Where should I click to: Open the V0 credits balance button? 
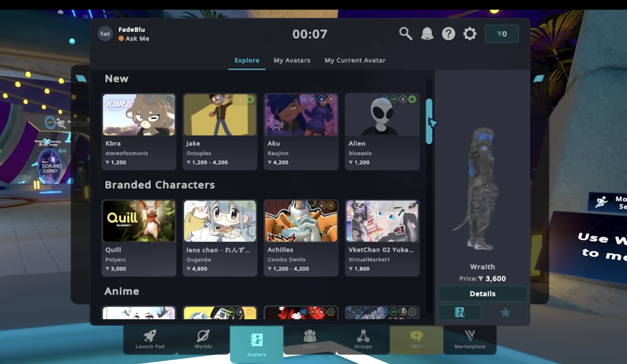click(x=502, y=34)
